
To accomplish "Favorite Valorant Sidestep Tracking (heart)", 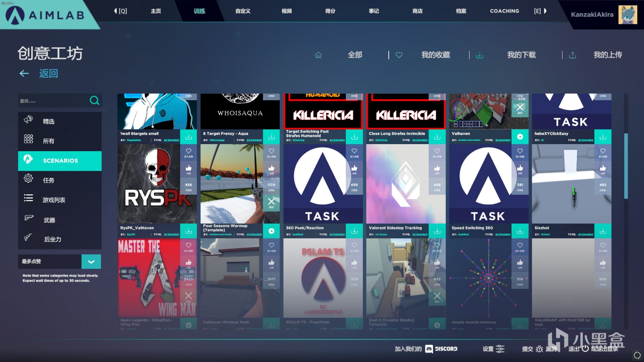I will click(437, 152).
